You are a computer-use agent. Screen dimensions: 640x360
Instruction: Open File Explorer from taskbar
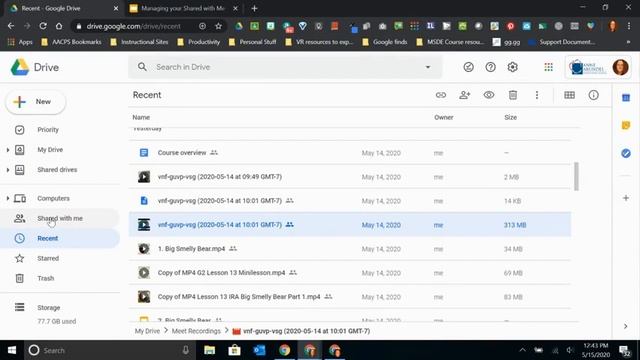tap(209, 350)
